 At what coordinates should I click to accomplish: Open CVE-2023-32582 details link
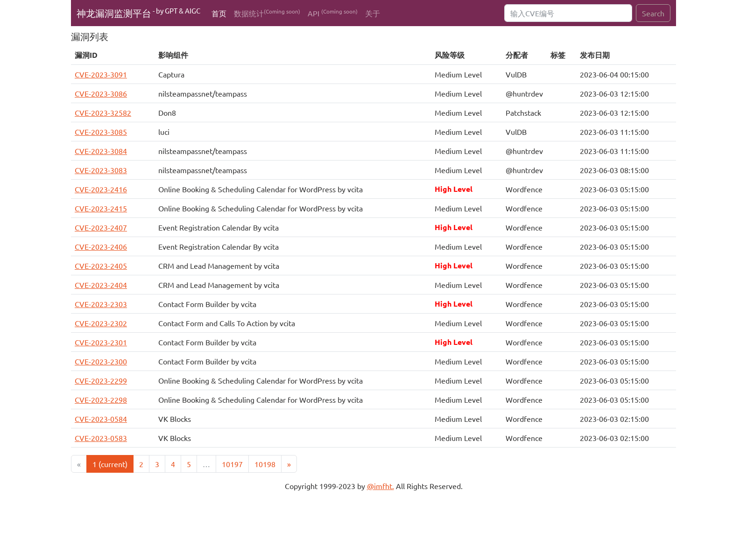click(x=103, y=113)
